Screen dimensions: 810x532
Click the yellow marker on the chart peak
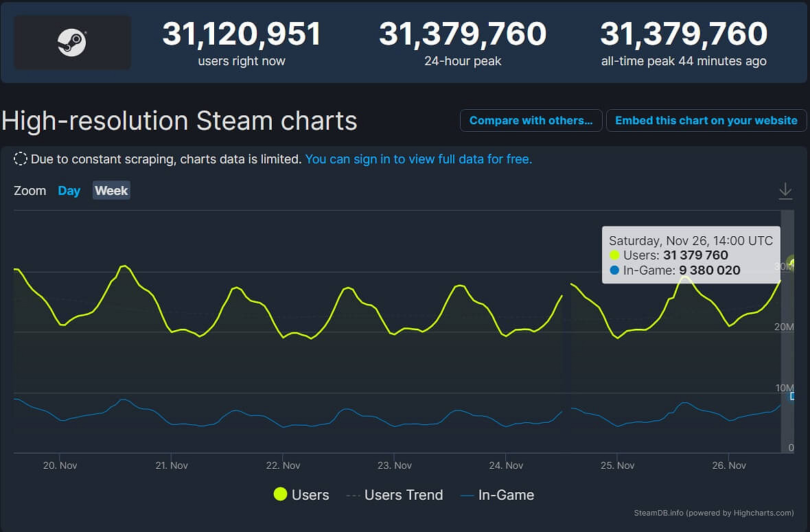[791, 262]
